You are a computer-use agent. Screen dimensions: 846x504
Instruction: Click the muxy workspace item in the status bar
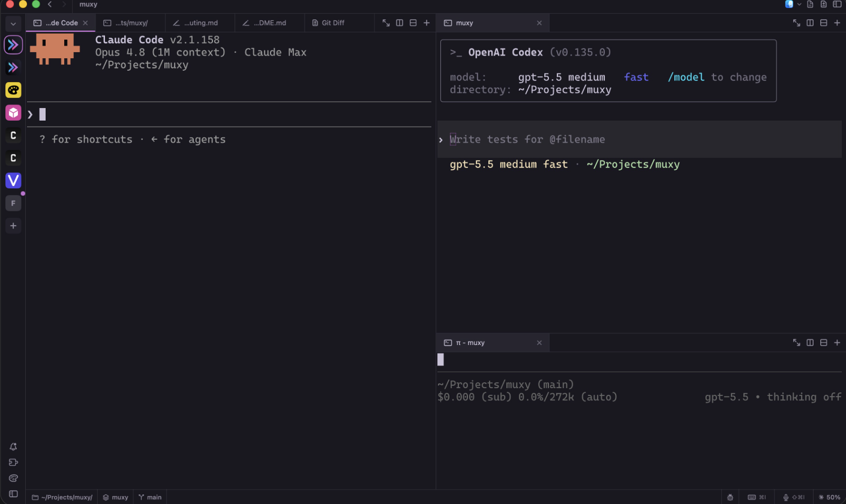point(115,497)
